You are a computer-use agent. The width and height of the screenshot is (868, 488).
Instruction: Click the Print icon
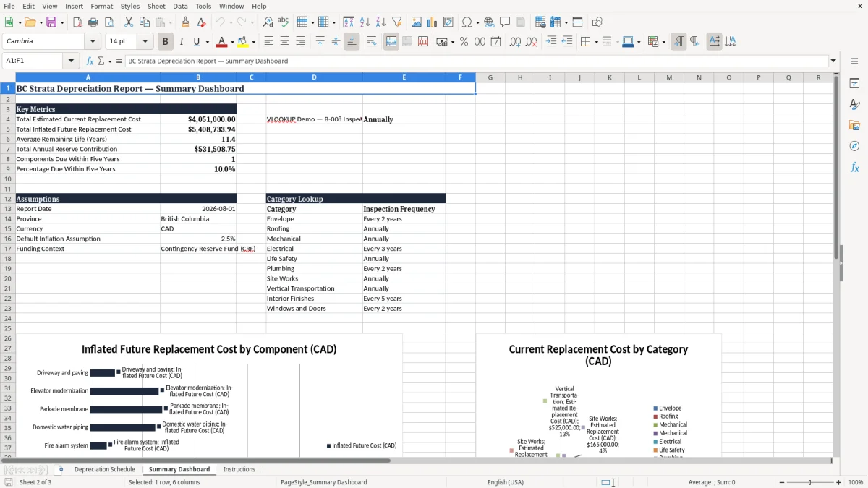pos(93,22)
